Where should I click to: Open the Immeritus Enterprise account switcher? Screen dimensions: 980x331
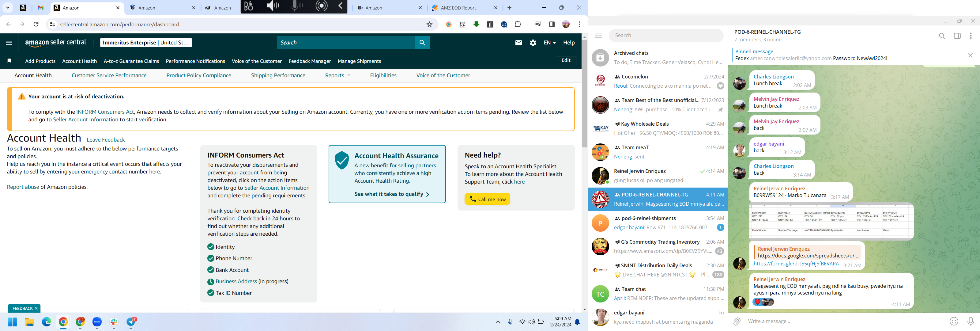pyautogui.click(x=146, y=43)
